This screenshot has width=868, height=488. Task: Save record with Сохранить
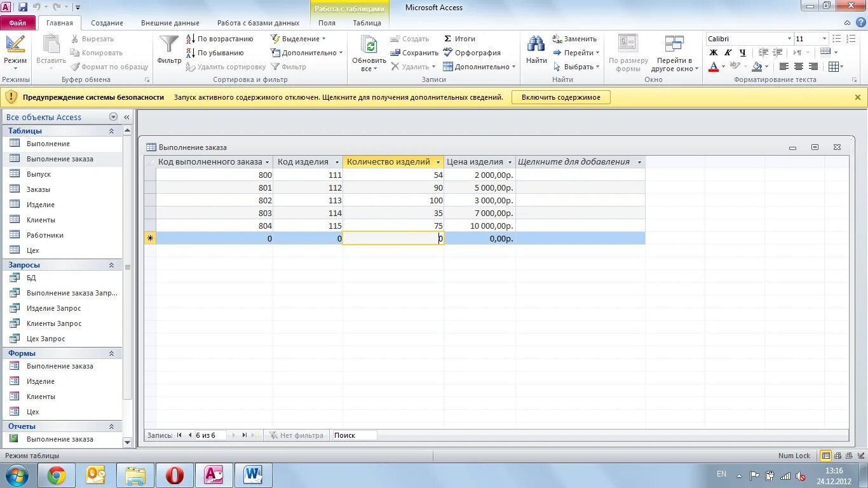(414, 53)
